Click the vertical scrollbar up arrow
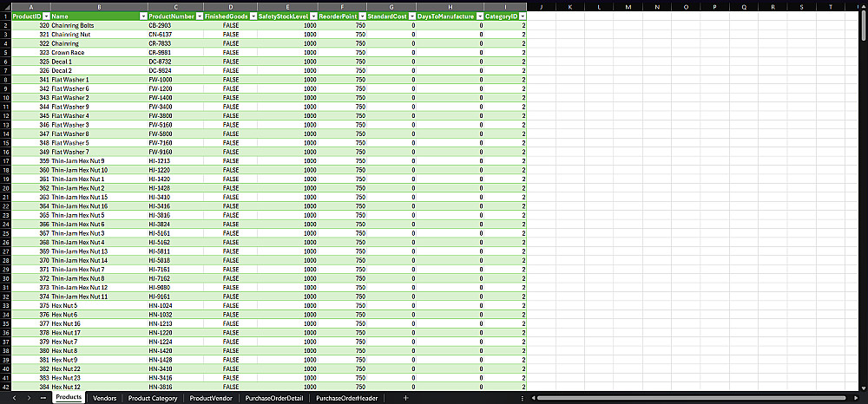868x404 pixels. [x=865, y=5]
